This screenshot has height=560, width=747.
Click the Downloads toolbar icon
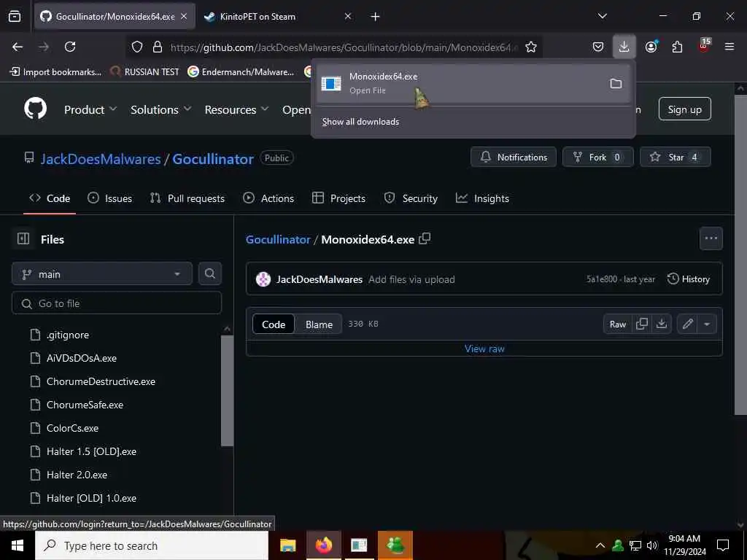(x=624, y=47)
